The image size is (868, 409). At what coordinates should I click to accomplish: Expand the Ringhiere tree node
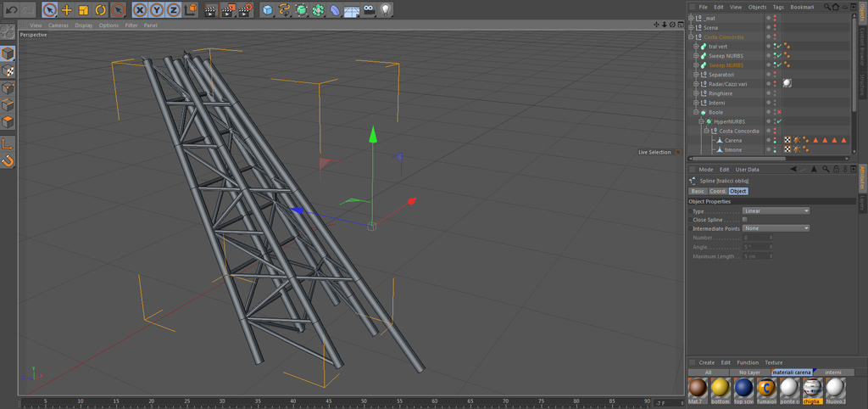tap(697, 93)
